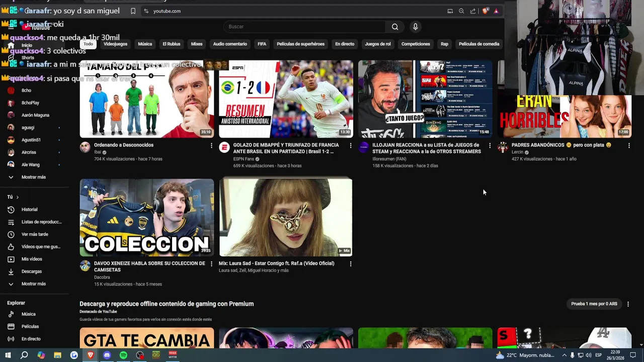Open options menu for DAVOO XENEIZE video

point(211,263)
